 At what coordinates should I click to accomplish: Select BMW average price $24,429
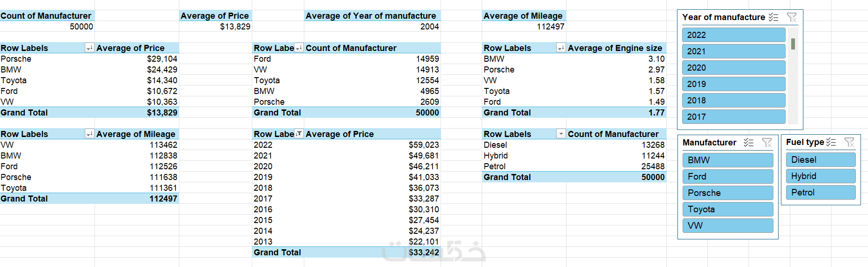(137, 69)
